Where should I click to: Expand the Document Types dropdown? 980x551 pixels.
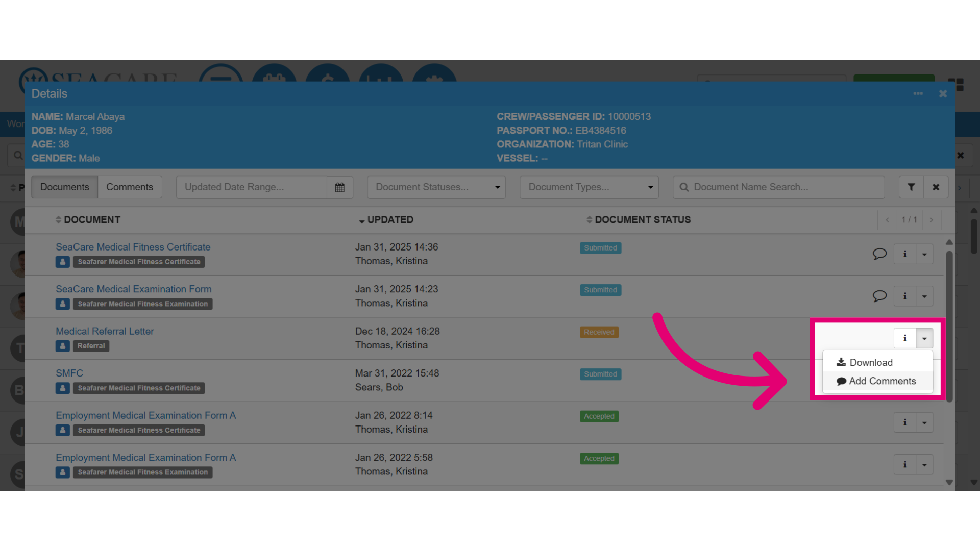(589, 187)
